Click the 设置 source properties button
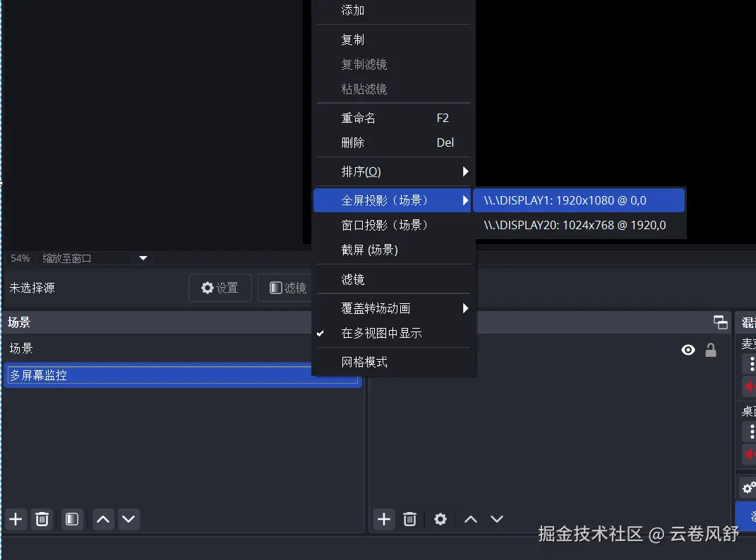The height and width of the screenshot is (560, 756). pyautogui.click(x=220, y=288)
